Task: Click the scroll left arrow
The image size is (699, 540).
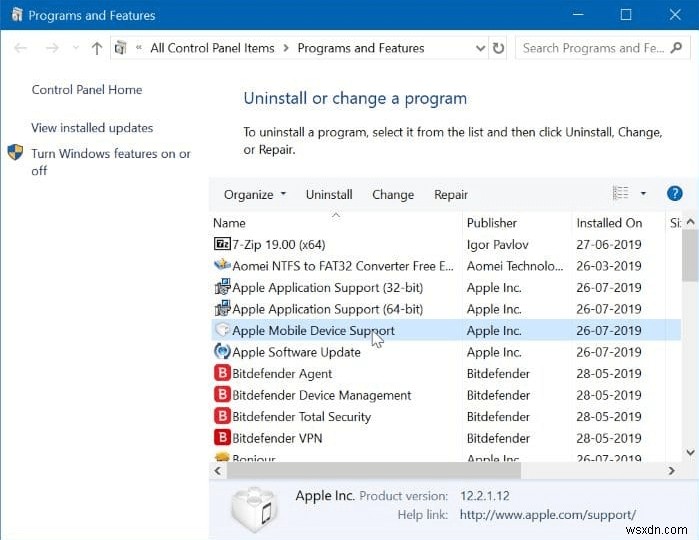Action: (x=218, y=470)
